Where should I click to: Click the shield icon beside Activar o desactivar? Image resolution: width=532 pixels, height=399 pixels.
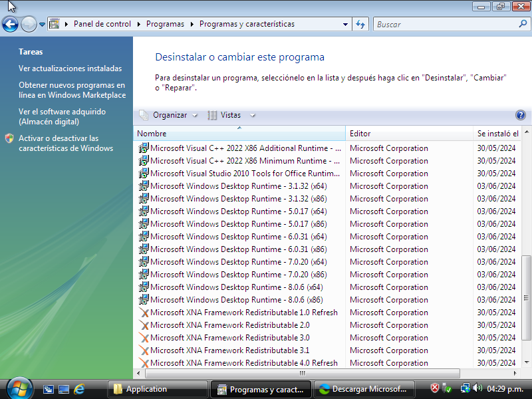(x=9, y=138)
